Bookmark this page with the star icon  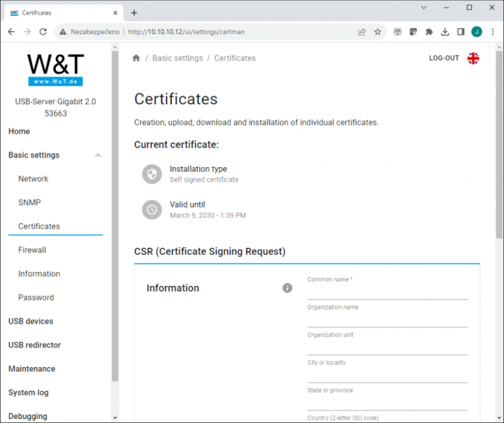[x=378, y=32]
